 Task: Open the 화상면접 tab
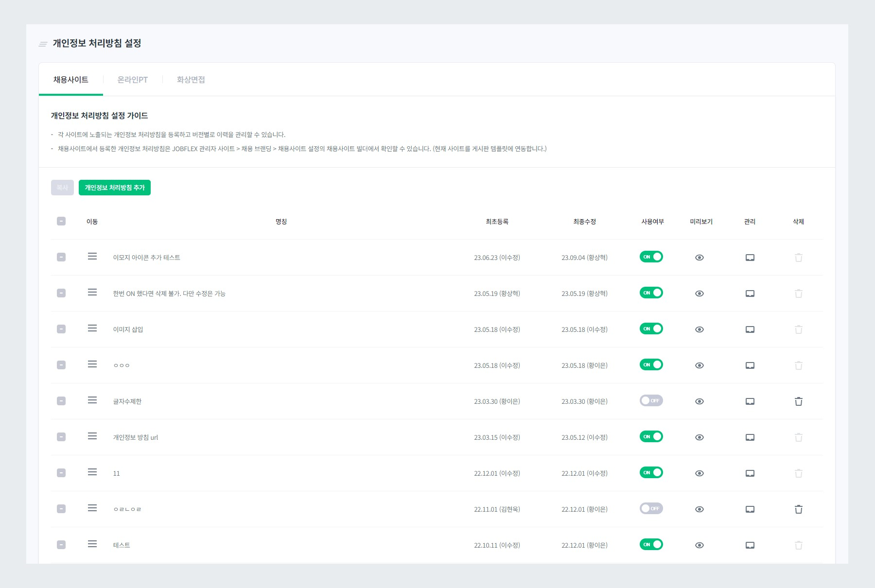pos(191,80)
